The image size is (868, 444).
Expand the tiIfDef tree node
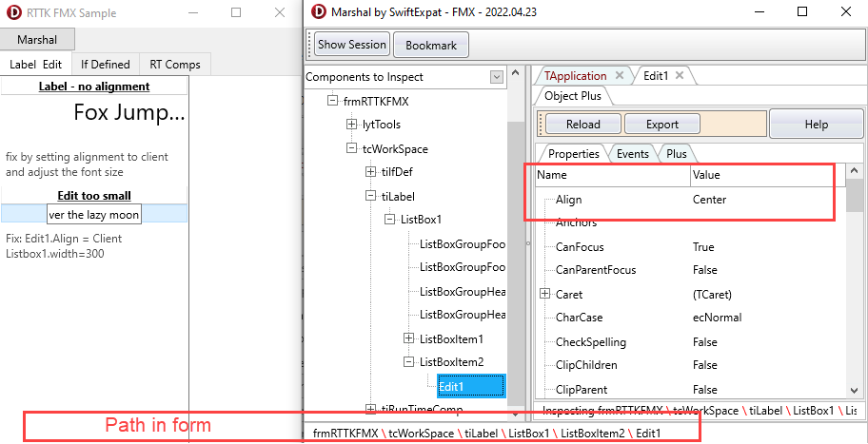pyautogui.click(x=370, y=172)
